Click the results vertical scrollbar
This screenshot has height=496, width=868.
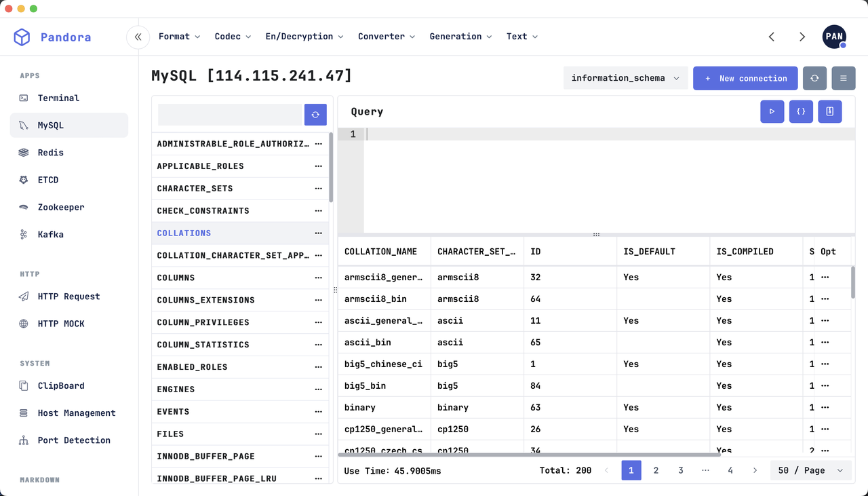point(853,282)
